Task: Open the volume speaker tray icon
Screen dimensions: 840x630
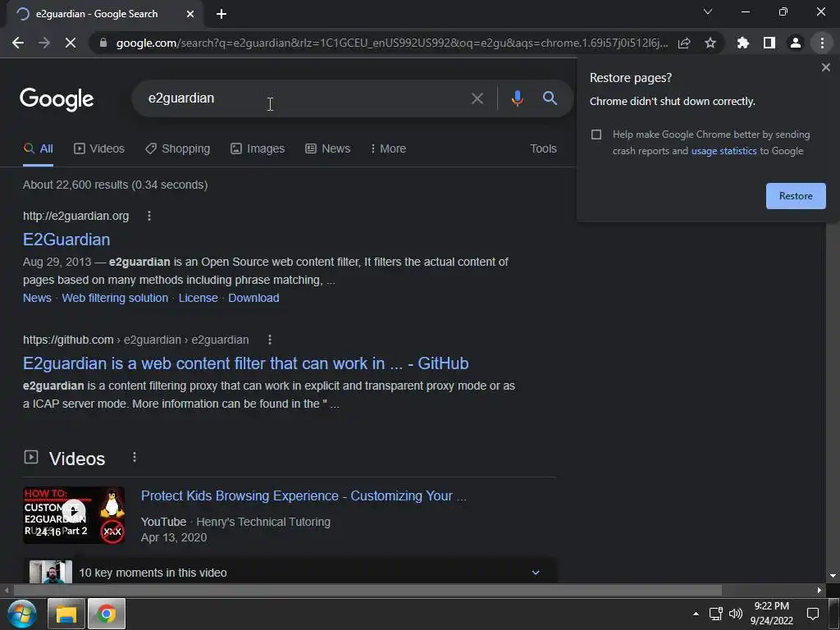Action: (x=736, y=614)
